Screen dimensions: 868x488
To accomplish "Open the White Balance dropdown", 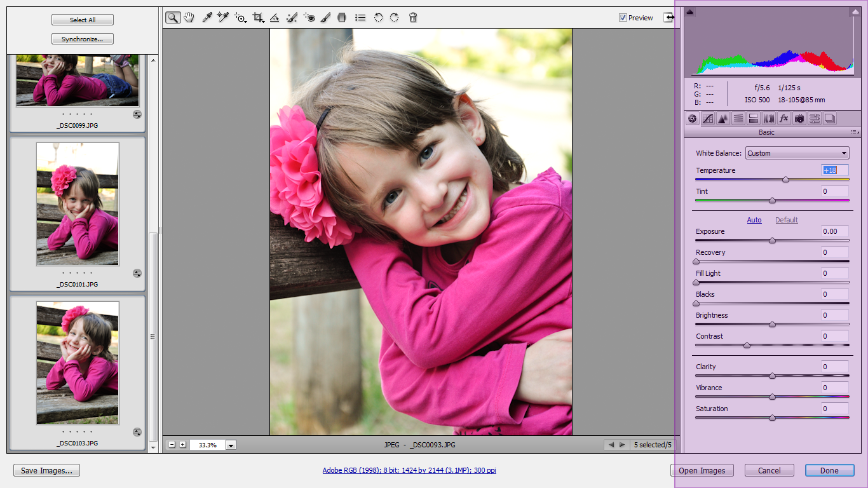I will pos(797,153).
